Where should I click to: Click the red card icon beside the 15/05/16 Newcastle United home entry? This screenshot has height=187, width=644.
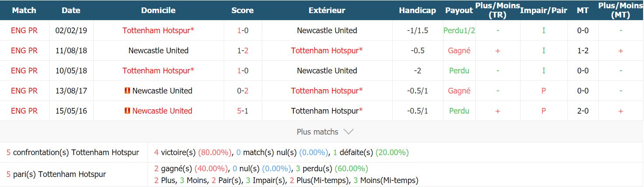click(x=127, y=111)
